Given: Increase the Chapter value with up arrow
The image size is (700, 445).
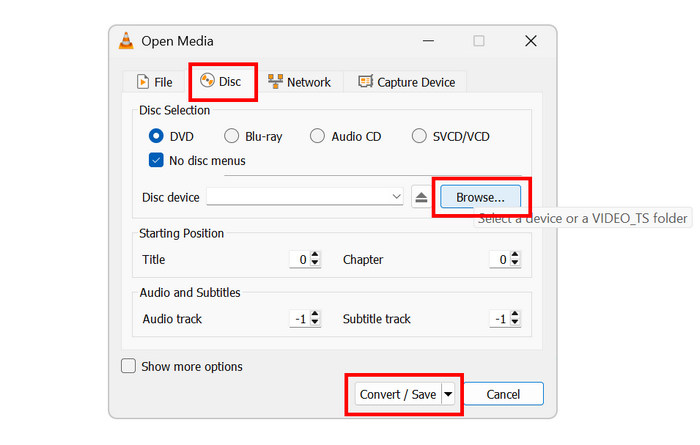Looking at the screenshot, I should coord(515,255).
